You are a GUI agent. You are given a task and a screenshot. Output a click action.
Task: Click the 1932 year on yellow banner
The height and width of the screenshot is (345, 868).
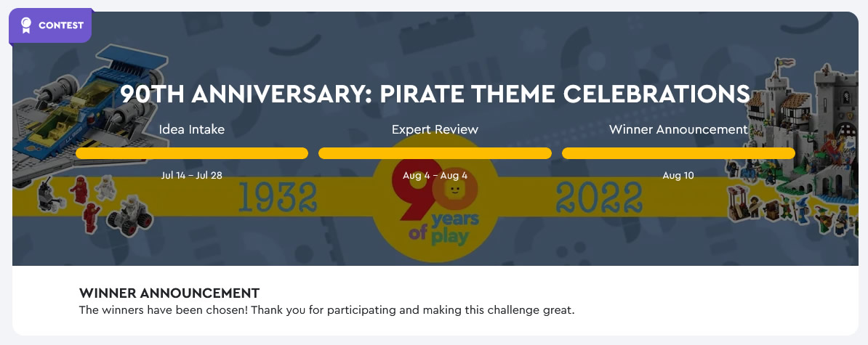278,198
